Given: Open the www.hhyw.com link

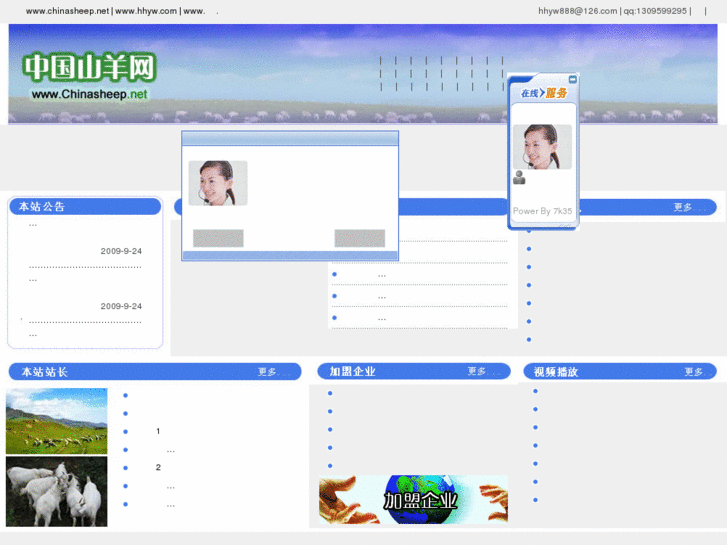Looking at the screenshot, I should (146, 11).
